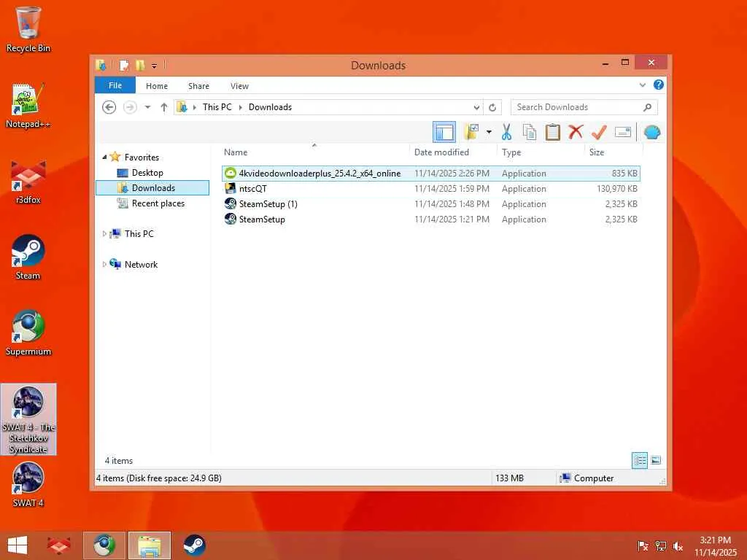Expand the Network tree node

point(104,264)
